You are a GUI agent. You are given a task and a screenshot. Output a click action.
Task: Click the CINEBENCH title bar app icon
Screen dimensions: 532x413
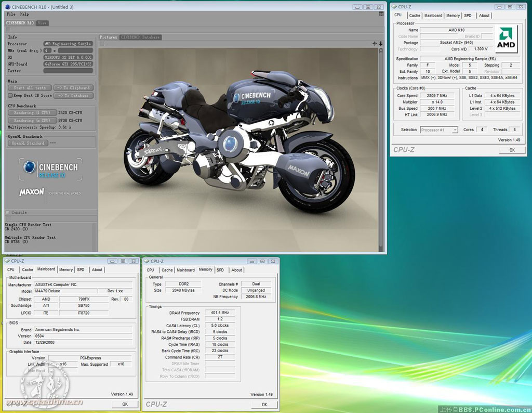(x=8, y=7)
